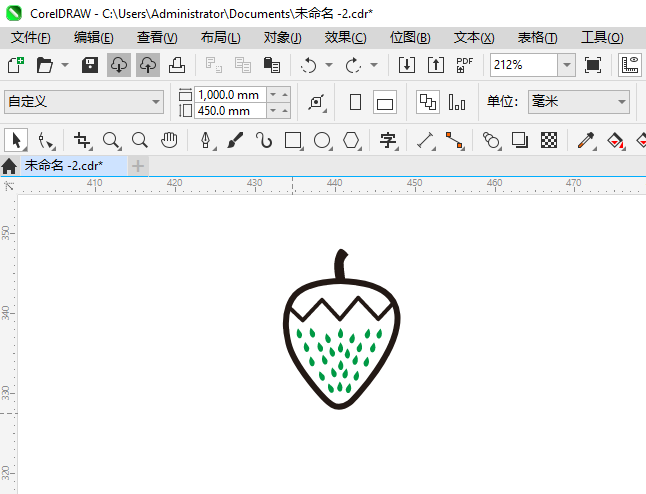Toggle apply layout to current page only

457,102
